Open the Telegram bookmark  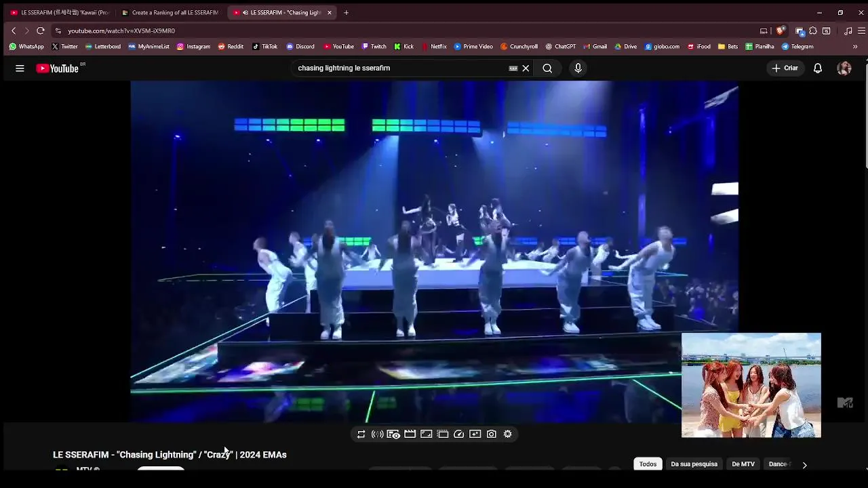tap(797, 47)
